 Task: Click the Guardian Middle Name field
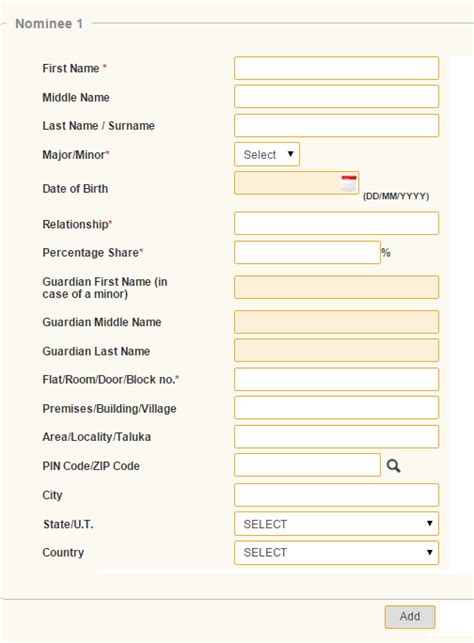click(x=337, y=322)
